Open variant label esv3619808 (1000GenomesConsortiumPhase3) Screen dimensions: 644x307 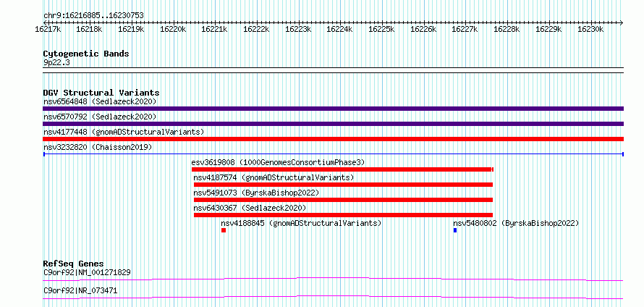pos(278,162)
